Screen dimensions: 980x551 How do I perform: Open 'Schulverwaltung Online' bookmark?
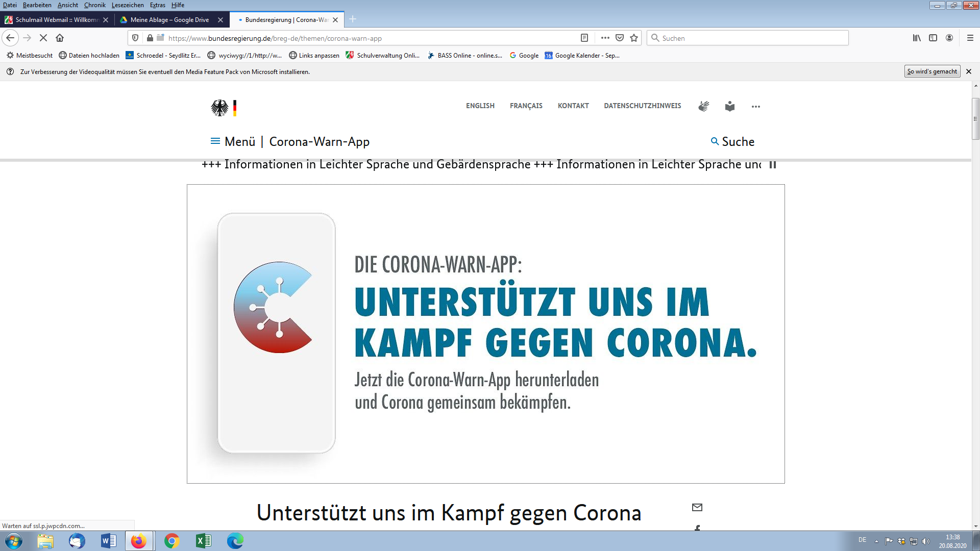pos(383,56)
